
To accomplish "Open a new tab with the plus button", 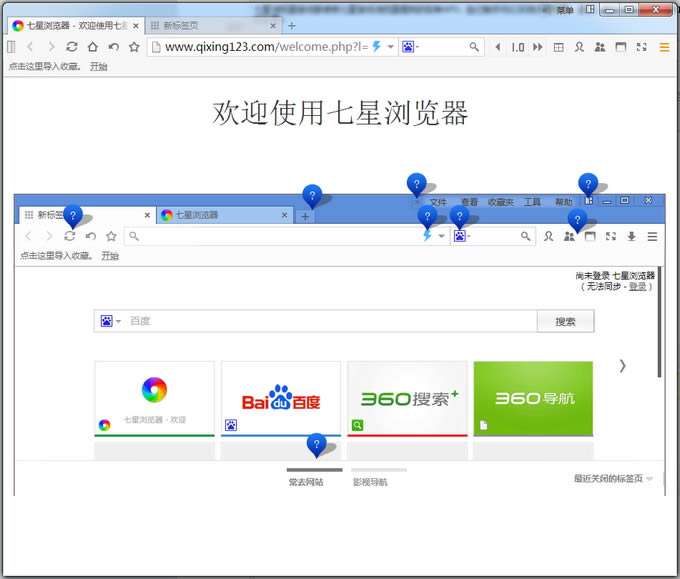I will click(292, 25).
